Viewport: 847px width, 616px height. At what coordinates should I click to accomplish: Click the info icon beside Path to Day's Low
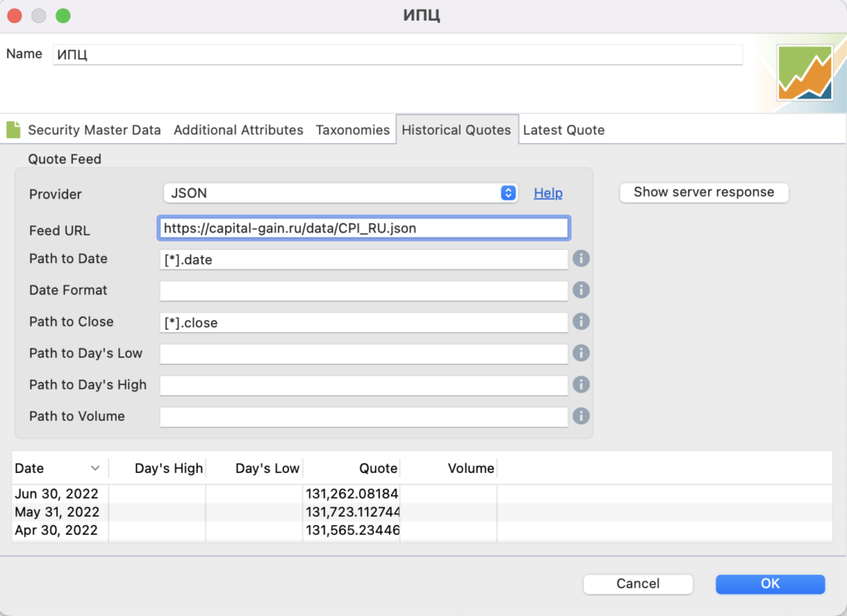(x=581, y=353)
